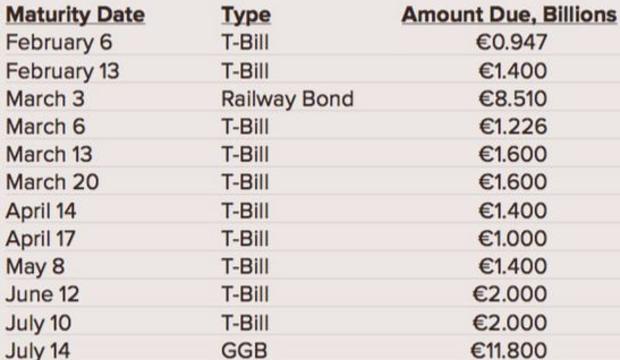Click the €1.226 amount value
This screenshot has height=360, width=620.
point(513,127)
